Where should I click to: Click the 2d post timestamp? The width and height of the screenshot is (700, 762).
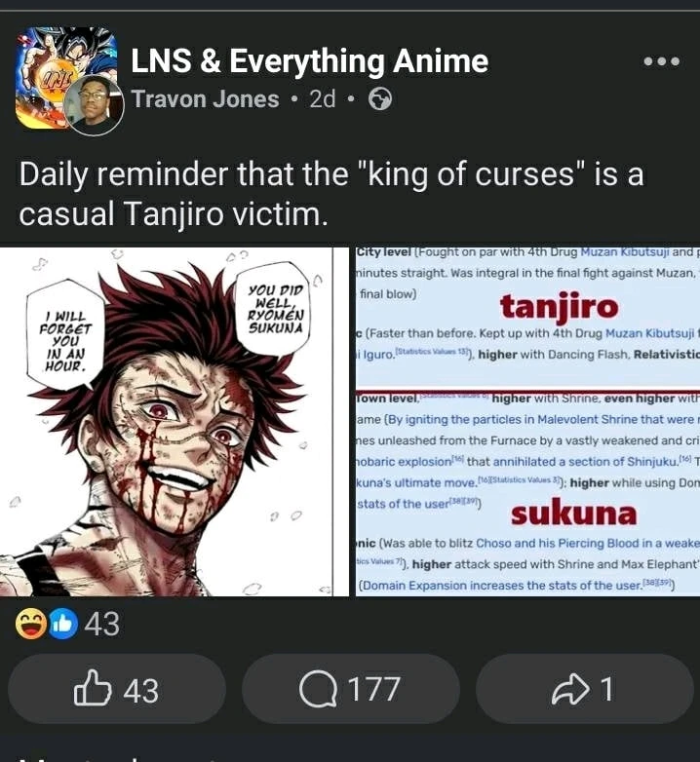323,99
